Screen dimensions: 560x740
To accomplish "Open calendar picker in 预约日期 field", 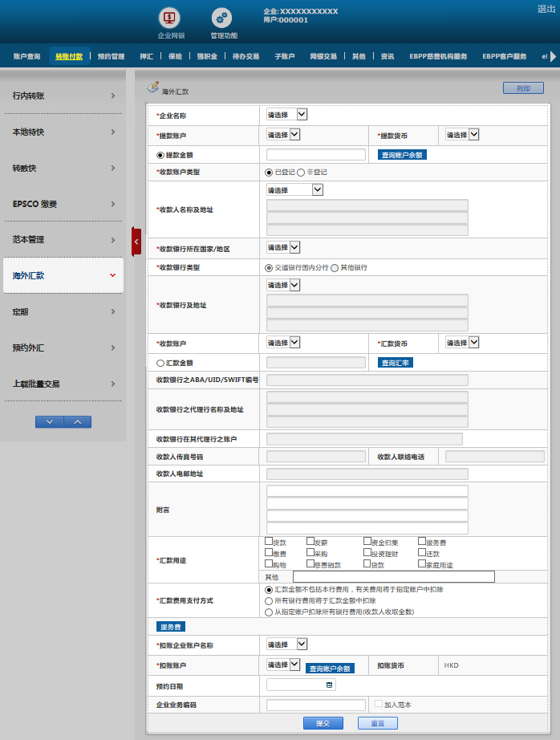I will pyautogui.click(x=329, y=685).
